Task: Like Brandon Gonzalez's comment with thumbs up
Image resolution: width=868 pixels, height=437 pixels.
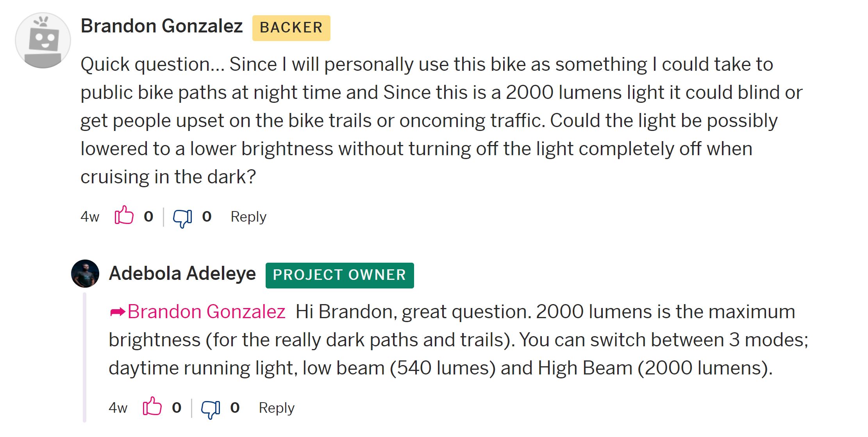Action: click(124, 215)
